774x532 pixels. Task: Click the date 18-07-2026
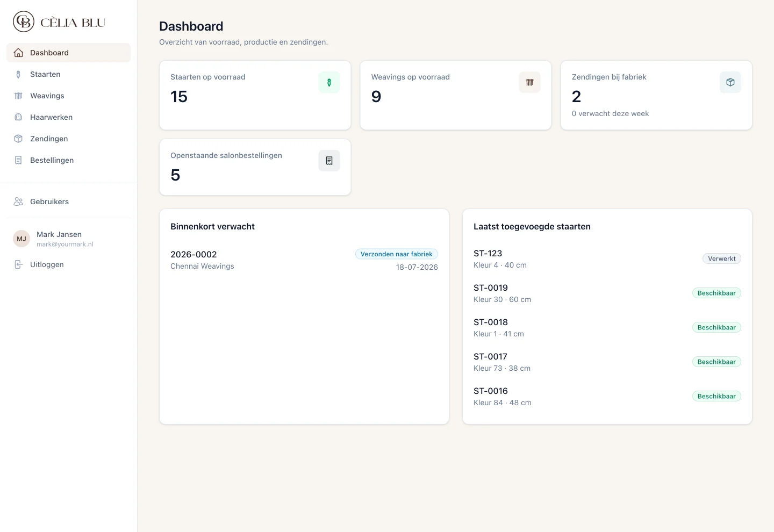point(417,267)
